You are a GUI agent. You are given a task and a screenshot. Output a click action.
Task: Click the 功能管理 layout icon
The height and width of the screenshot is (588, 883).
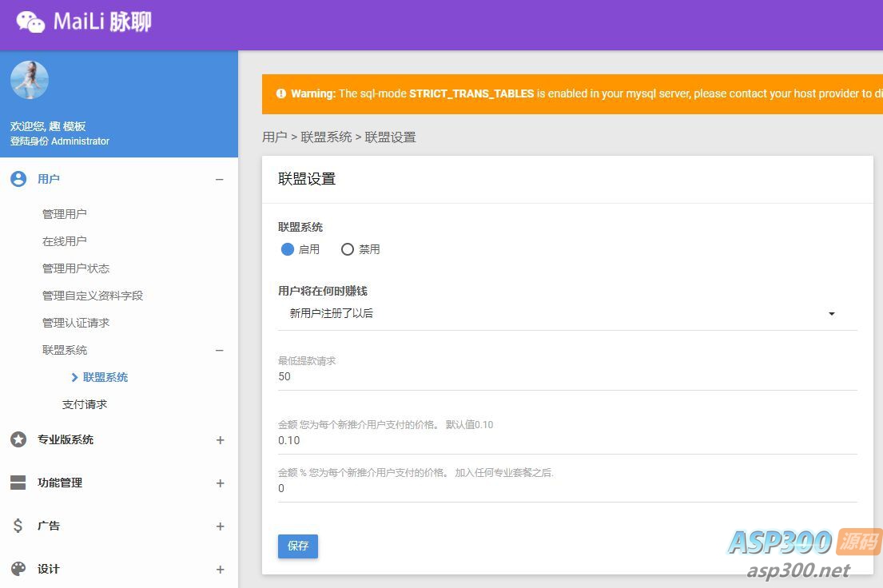point(18,483)
